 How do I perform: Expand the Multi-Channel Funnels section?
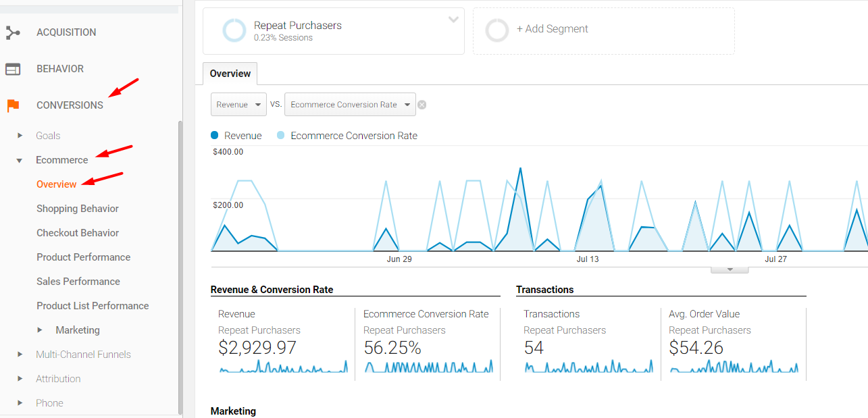[20, 355]
